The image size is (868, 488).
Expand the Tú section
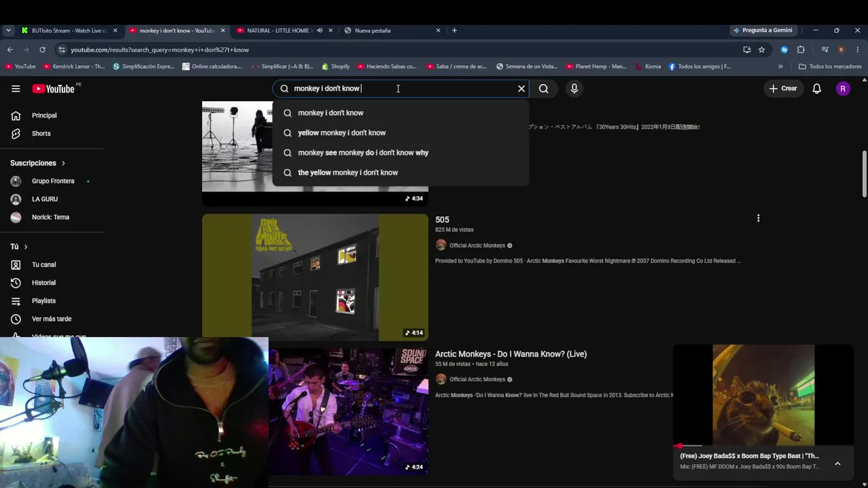pyautogui.click(x=19, y=247)
